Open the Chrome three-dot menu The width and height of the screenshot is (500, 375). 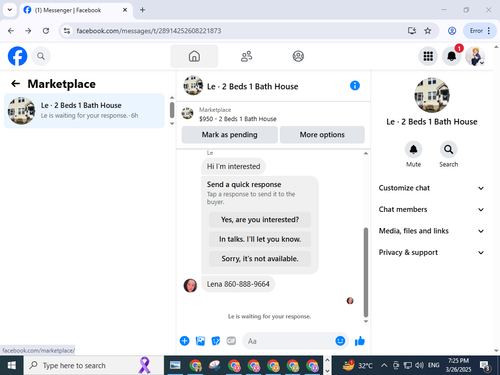click(x=489, y=31)
